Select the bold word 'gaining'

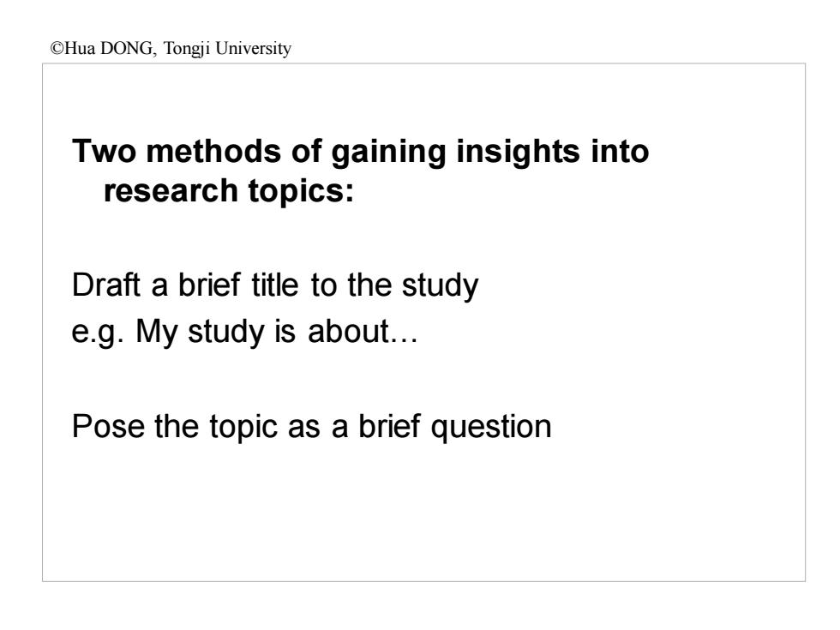point(388,153)
